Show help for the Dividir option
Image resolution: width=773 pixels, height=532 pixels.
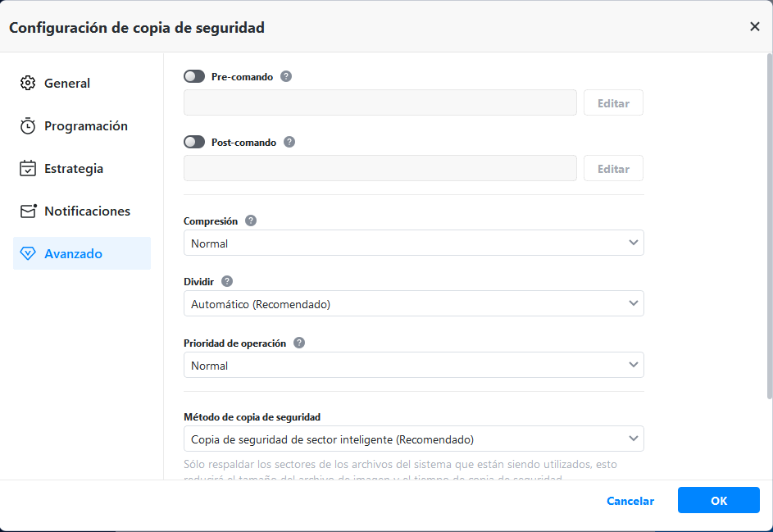(227, 281)
